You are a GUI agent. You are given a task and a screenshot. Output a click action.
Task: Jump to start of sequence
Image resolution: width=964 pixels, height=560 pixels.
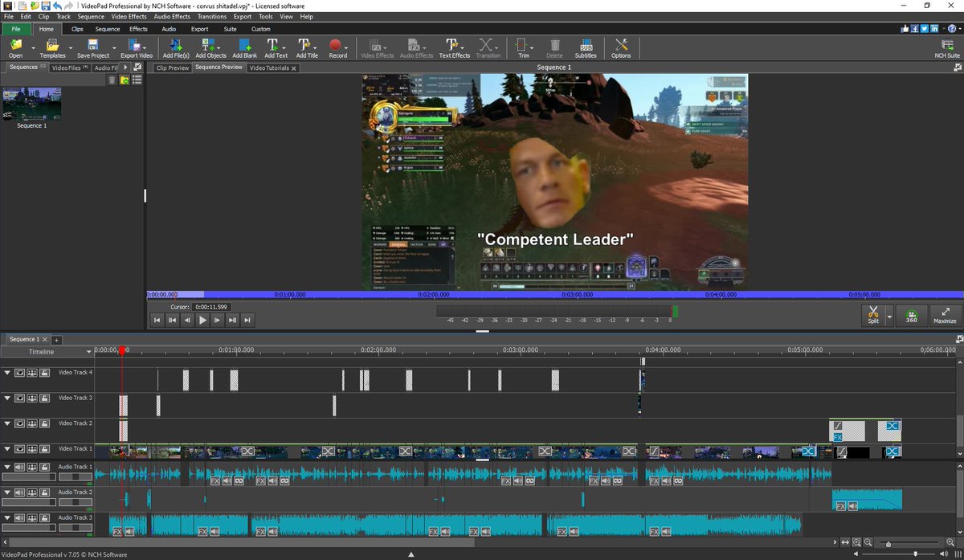pyautogui.click(x=157, y=320)
